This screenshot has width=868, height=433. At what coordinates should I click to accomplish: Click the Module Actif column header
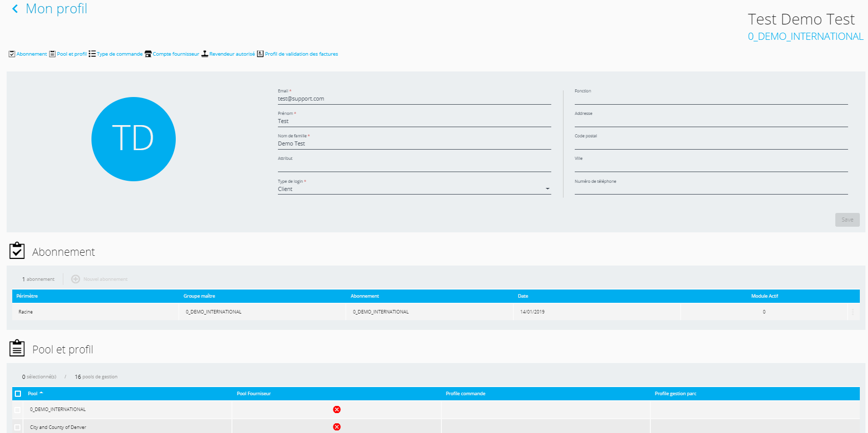[764, 296]
